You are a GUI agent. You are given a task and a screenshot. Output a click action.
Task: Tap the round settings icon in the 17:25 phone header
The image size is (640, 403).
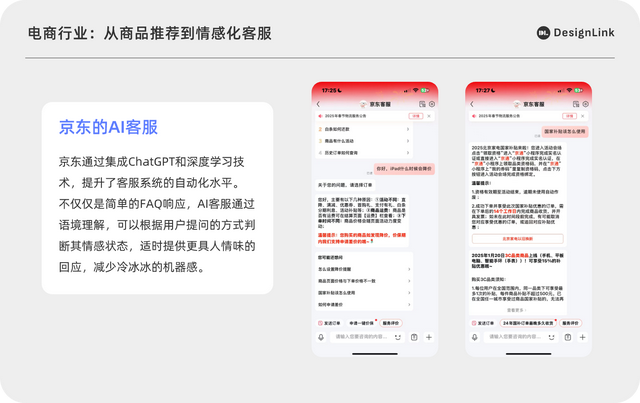[x=431, y=104]
